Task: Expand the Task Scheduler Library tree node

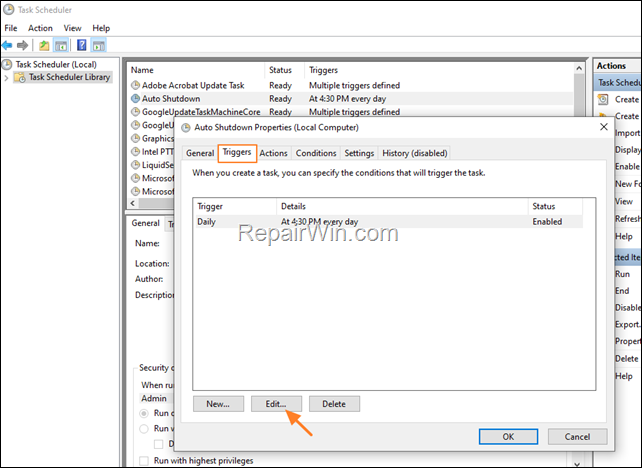Action: click(x=8, y=77)
